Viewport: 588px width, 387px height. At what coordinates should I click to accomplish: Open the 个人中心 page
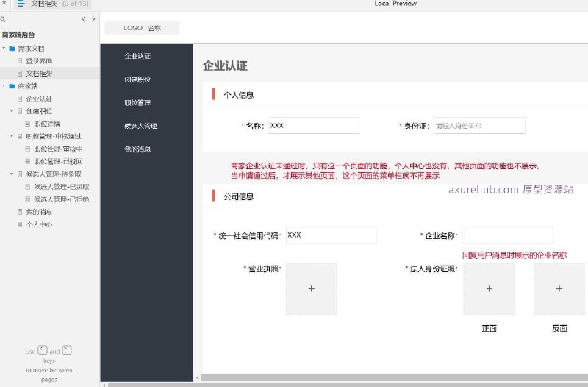pos(39,224)
